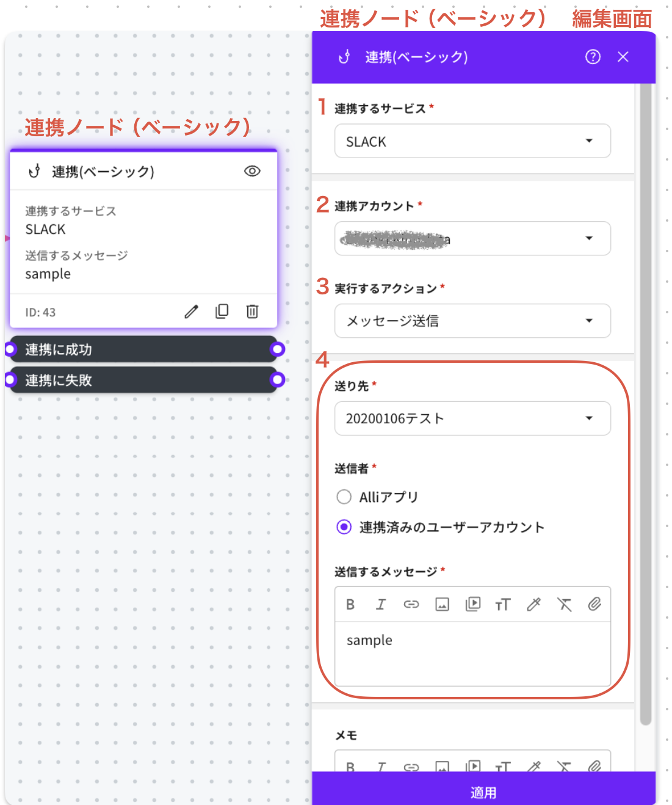The height and width of the screenshot is (805, 672).
Task: Attach a file in 送信するメッセージ editor
Action: pyautogui.click(x=594, y=605)
